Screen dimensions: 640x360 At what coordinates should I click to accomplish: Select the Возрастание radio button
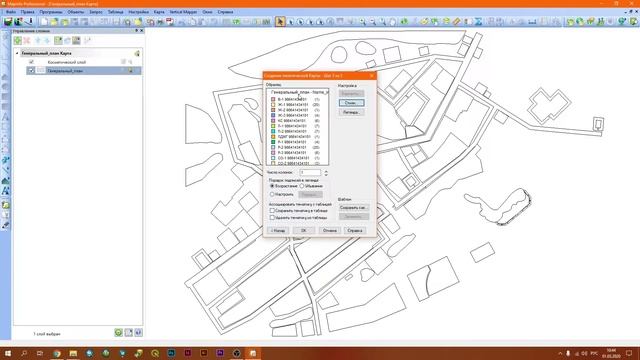tap(272, 186)
